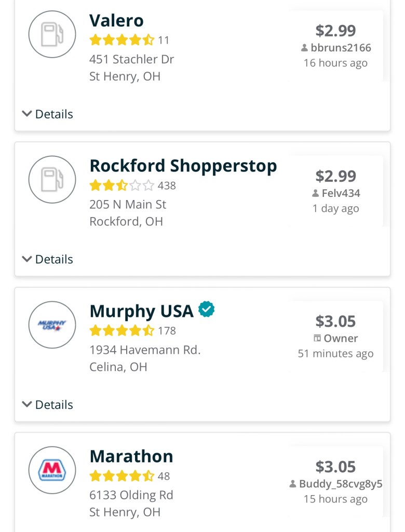Viewport: 405px width, 532px height.
Task: Click the Murphy USA verified badge
Action: [x=207, y=310]
